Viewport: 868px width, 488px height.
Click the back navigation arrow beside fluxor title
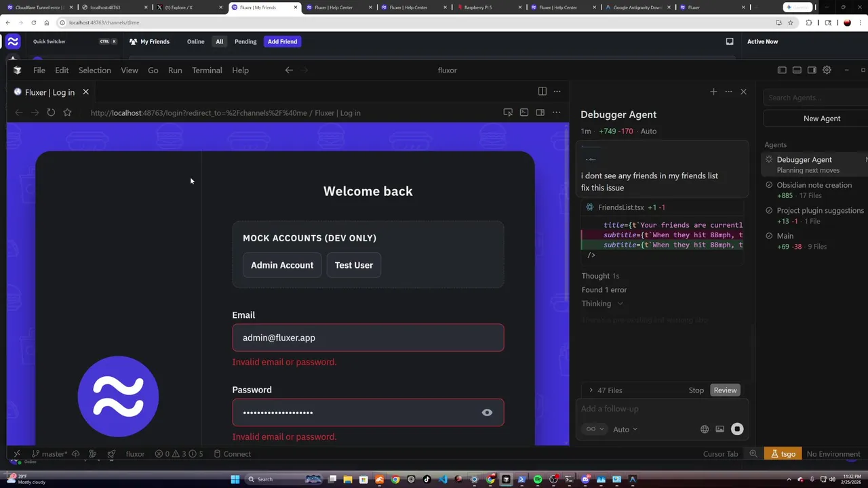[x=289, y=70]
